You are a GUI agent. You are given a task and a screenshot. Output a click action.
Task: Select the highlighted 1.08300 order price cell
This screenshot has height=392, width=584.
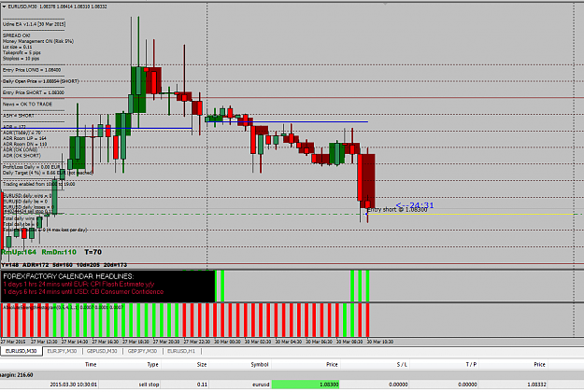[x=306, y=385]
